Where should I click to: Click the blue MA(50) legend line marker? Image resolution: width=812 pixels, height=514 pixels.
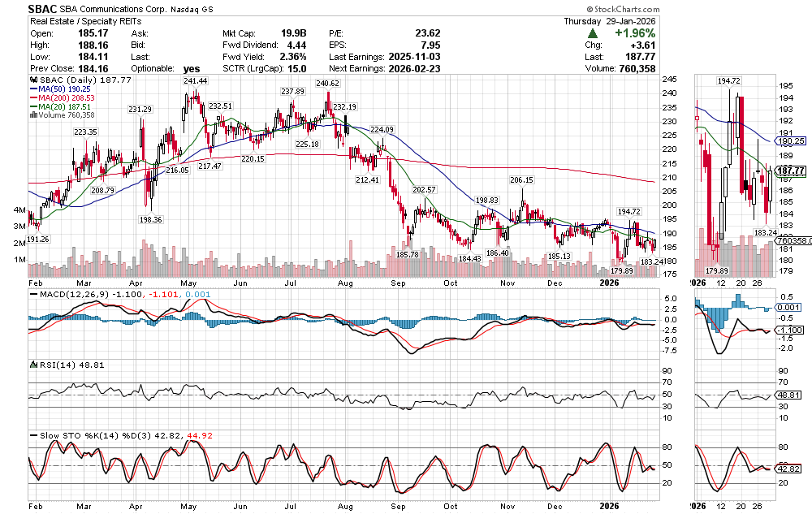(x=32, y=89)
